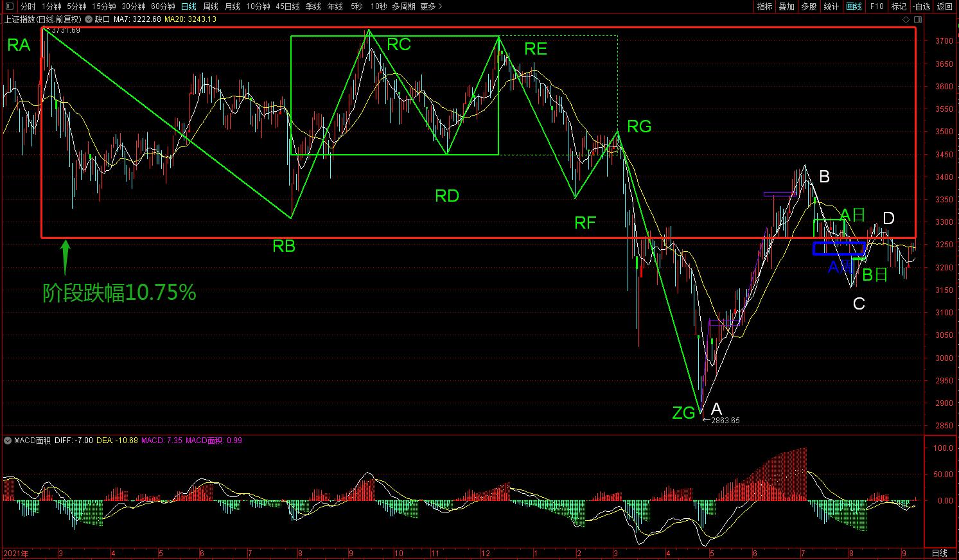Select the 30分钟 period
The height and width of the screenshot is (560, 959).
pyautogui.click(x=134, y=6)
